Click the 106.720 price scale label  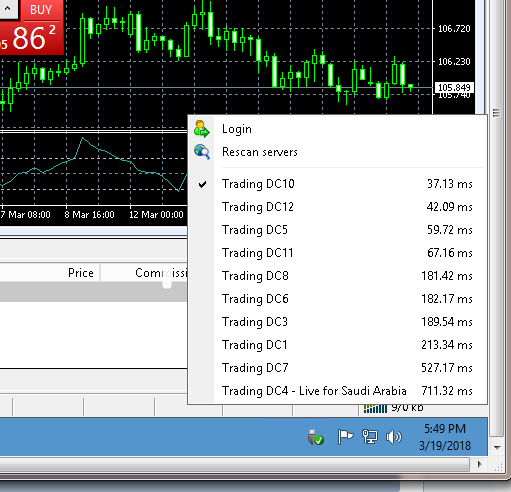click(x=454, y=29)
